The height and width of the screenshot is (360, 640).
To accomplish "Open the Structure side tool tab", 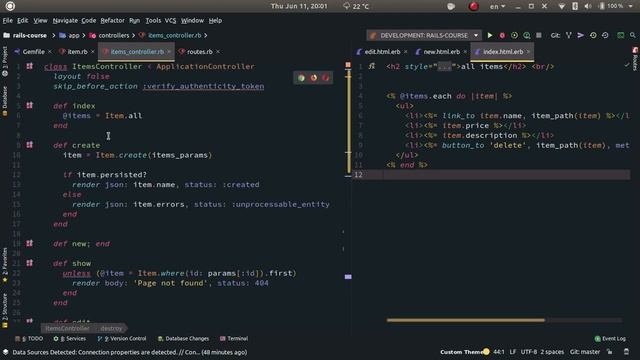I will [5, 310].
